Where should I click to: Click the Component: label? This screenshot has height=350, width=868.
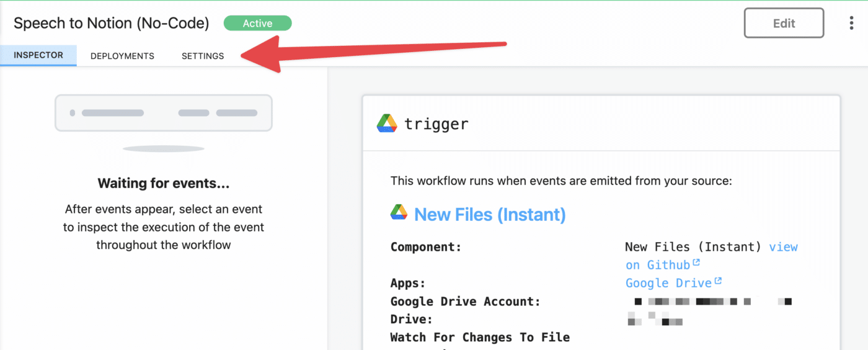pos(426,247)
